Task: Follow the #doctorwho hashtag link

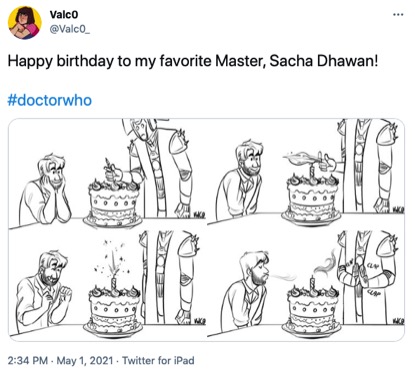Action: (50, 100)
